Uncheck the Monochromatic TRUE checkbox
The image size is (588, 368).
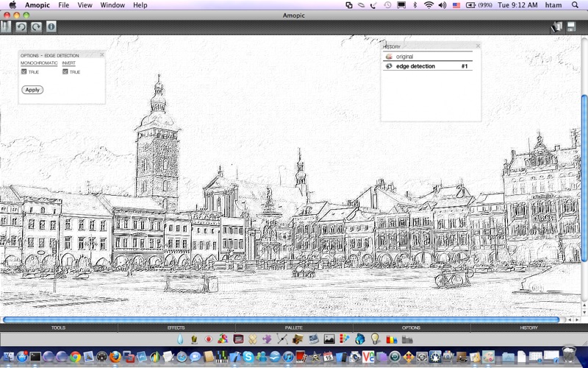pyautogui.click(x=24, y=71)
